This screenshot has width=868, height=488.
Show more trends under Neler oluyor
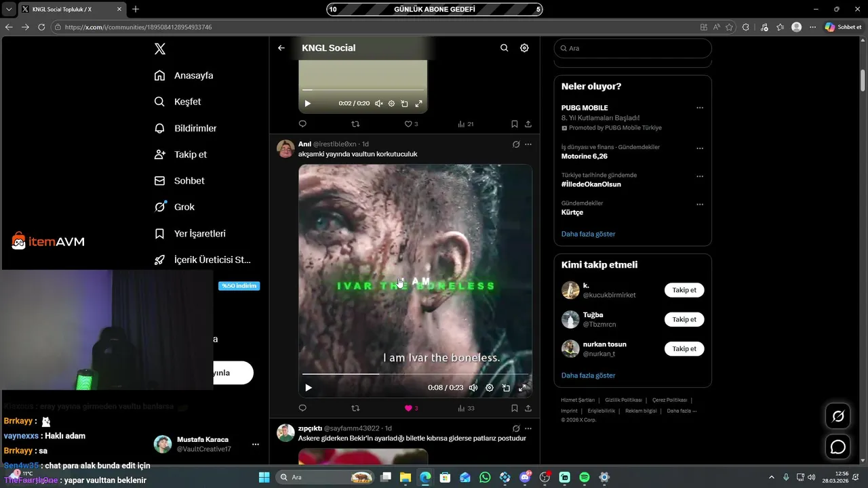coord(588,234)
